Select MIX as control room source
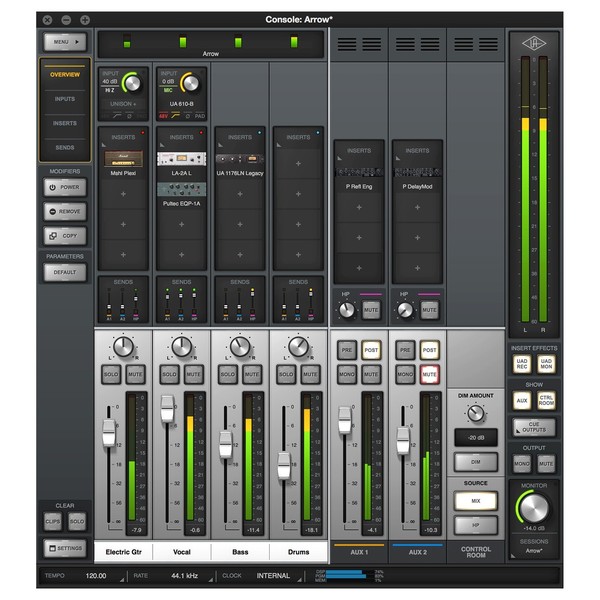Screen dimensions: 600x600 click(476, 501)
